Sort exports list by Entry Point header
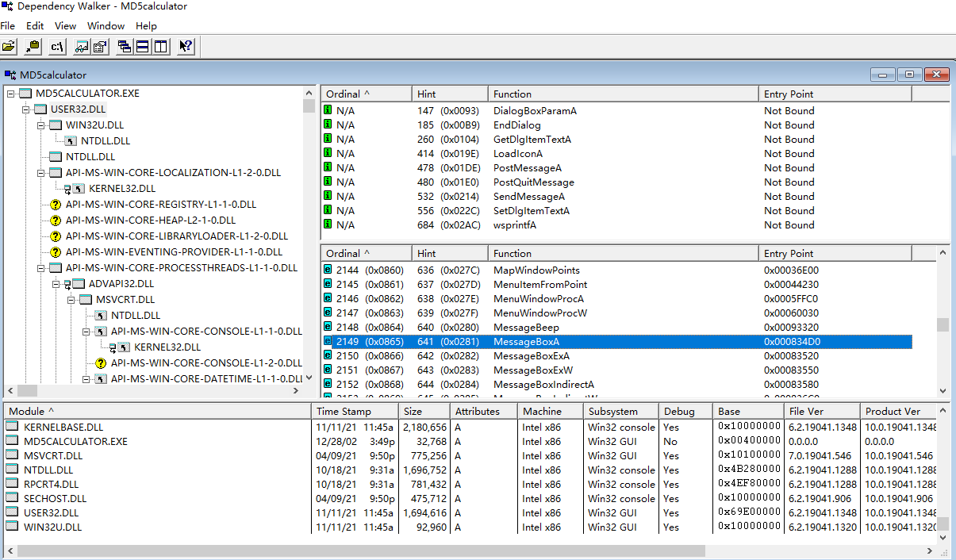 coord(835,253)
